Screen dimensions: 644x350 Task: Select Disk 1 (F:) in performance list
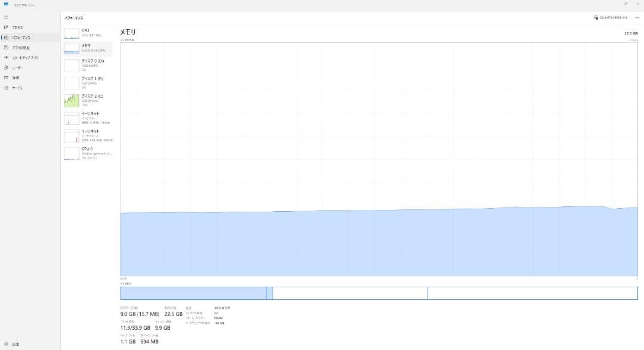coord(87,82)
